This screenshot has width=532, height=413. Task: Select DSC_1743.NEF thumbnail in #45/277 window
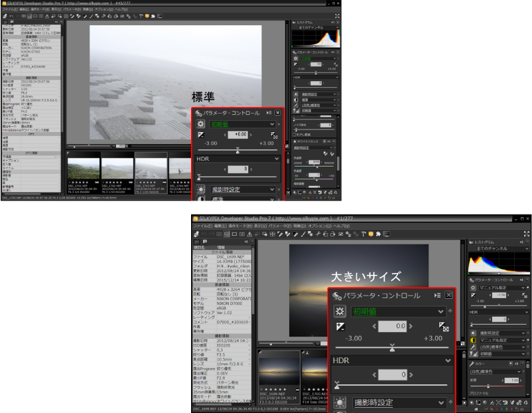coord(151,173)
